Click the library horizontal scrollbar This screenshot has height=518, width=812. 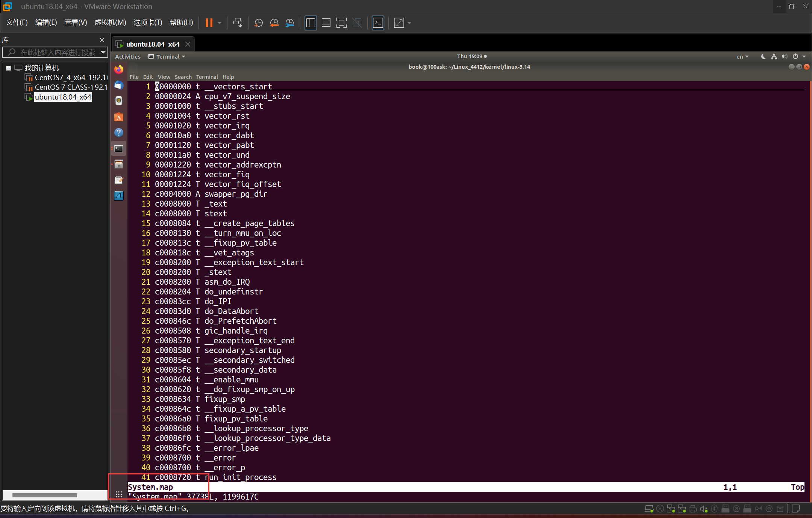pyautogui.click(x=45, y=495)
